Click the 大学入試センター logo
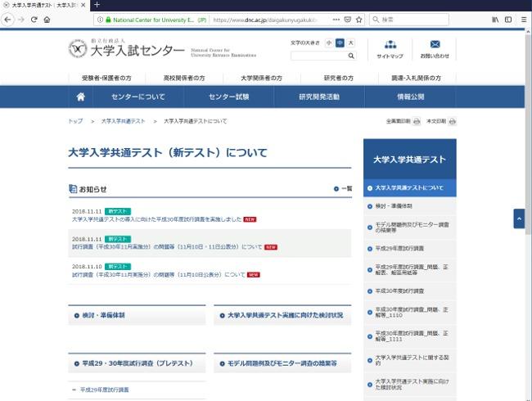Image resolution: width=532 pixels, height=401 pixels. point(127,49)
